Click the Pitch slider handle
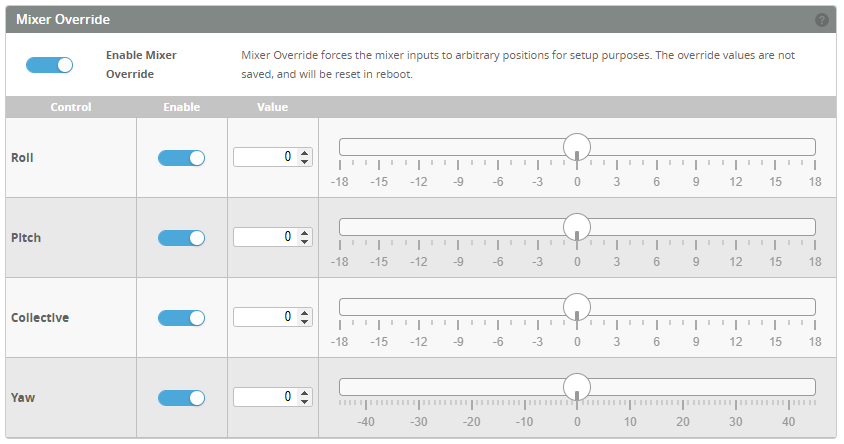The height and width of the screenshot is (444, 844). pos(577,227)
